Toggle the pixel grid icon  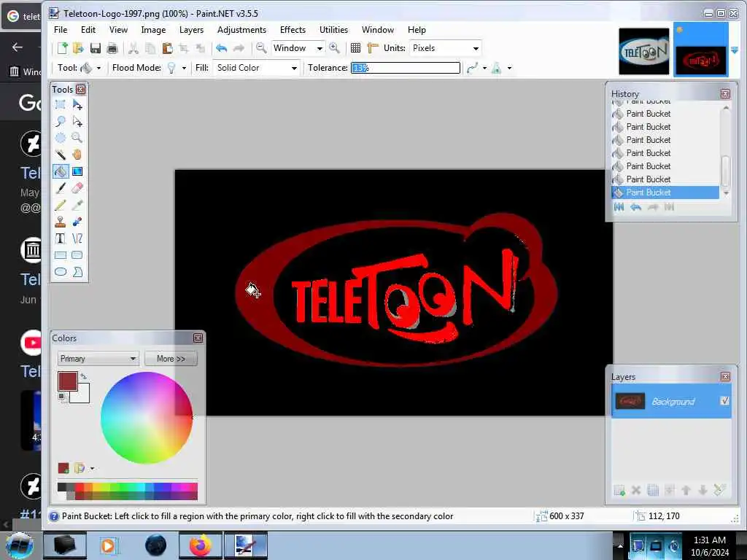coord(355,48)
